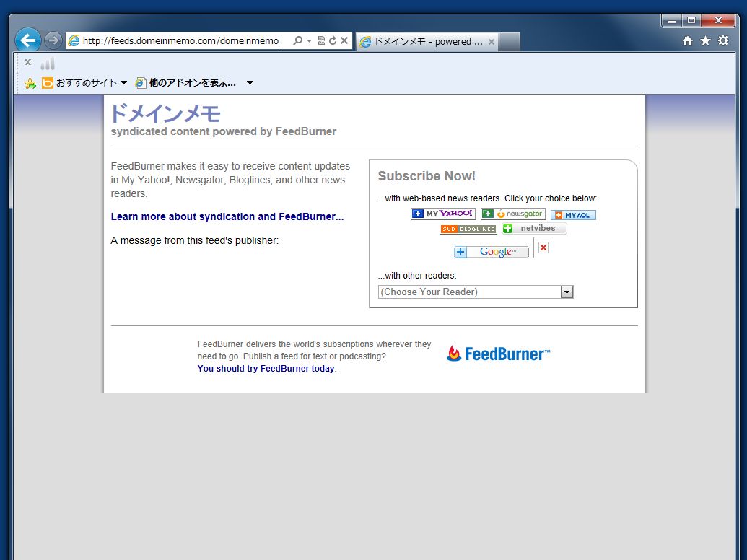The width and height of the screenshot is (747, 560).
Task: Subscribe with the Sub Bloglines badge
Action: pyautogui.click(x=468, y=229)
